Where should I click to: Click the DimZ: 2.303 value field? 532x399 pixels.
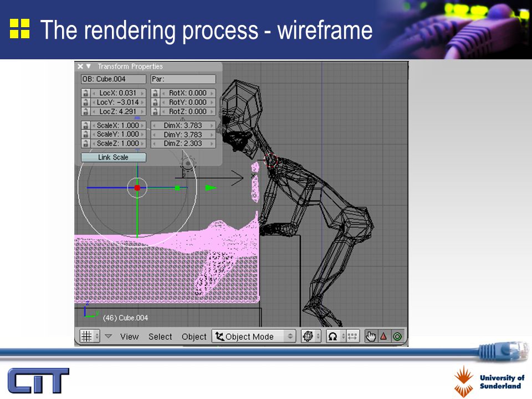(183, 144)
